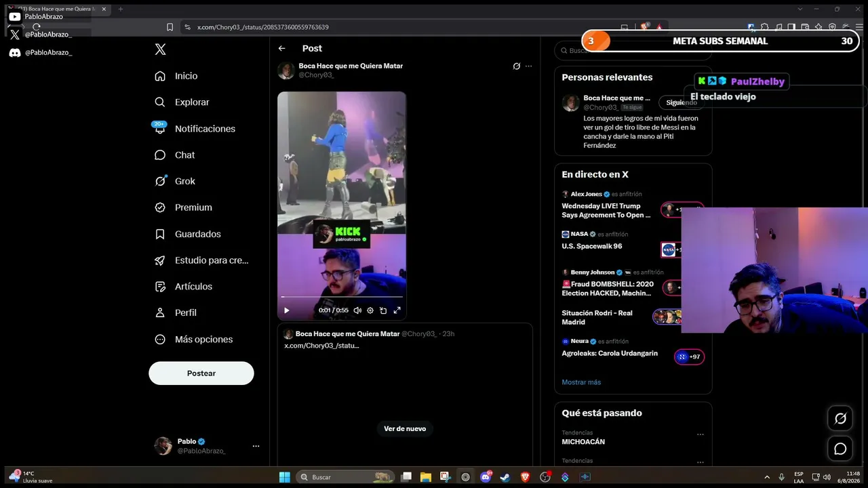
Task: Open the Snipping Tool on the taskbar
Action: tap(445, 477)
